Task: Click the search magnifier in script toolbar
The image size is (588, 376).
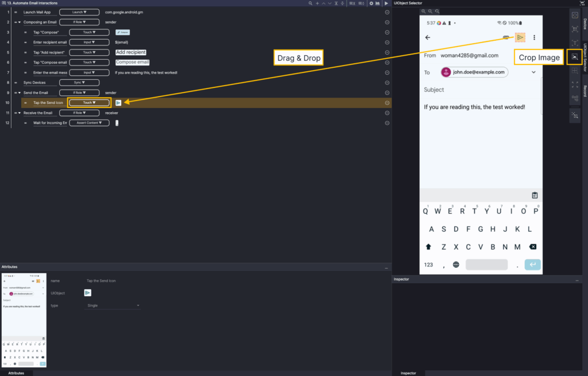Action: (x=311, y=3)
